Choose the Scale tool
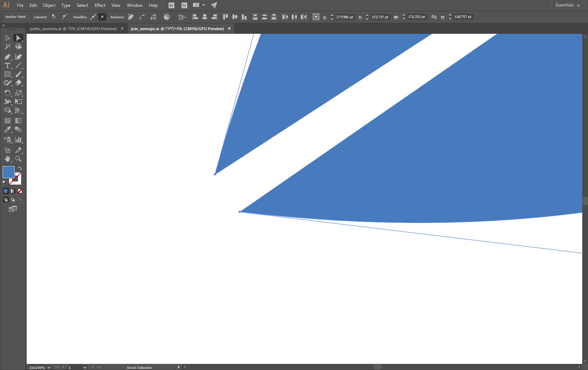Screen dimensions: 588x370 click(18, 93)
